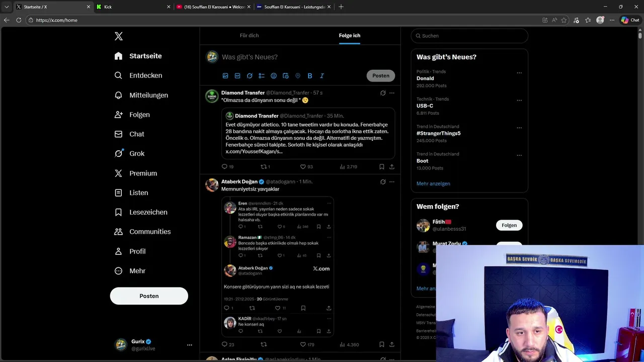The height and width of the screenshot is (362, 644).
Task: Open the quoted Diamond Transfer tweet
Action: (308, 133)
